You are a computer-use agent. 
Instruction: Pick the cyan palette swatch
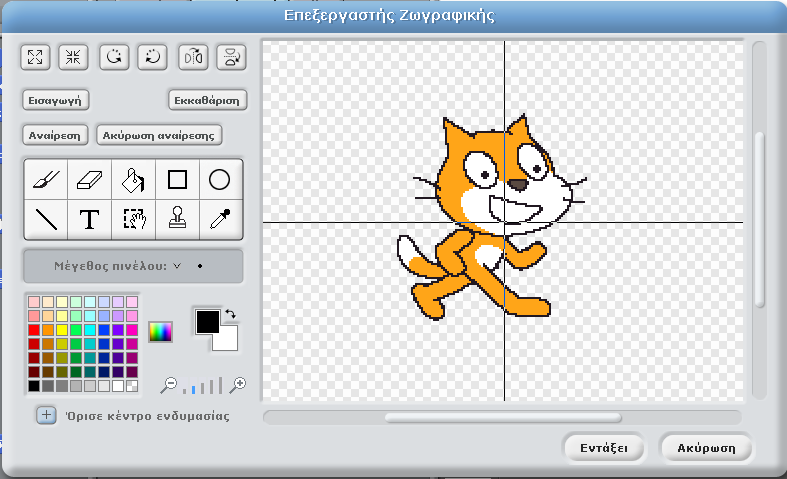[x=90, y=330]
